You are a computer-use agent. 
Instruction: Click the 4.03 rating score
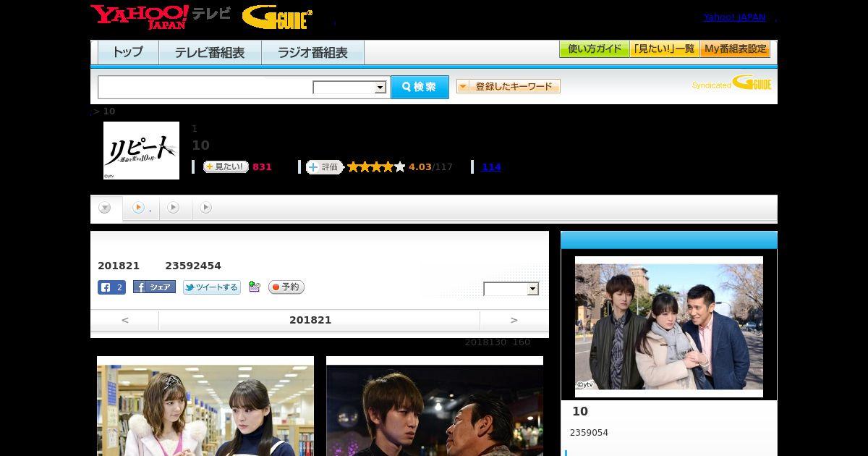coord(420,167)
